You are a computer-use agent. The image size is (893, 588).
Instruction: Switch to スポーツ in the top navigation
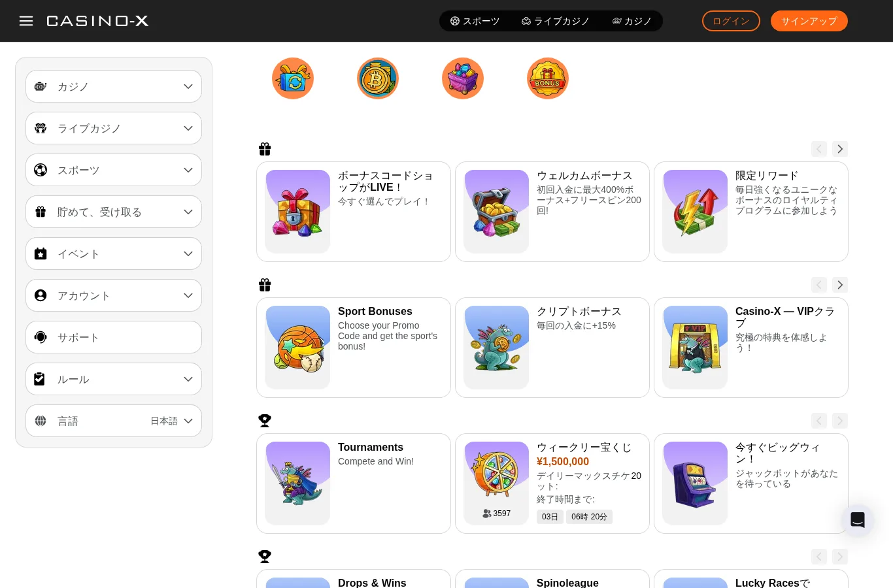(x=475, y=21)
